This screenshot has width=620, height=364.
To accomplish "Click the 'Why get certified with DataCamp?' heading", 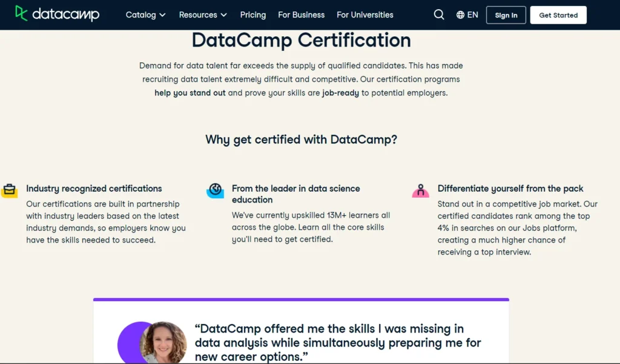I will (302, 139).
